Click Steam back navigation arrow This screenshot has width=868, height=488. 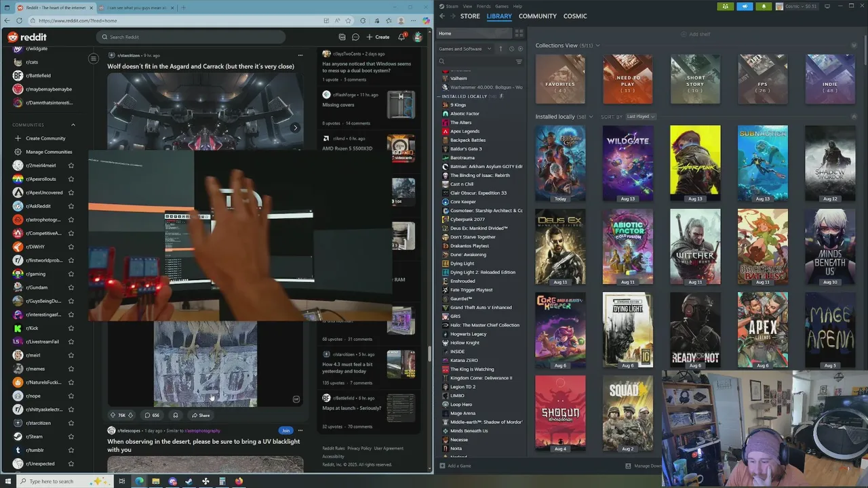pyautogui.click(x=442, y=16)
